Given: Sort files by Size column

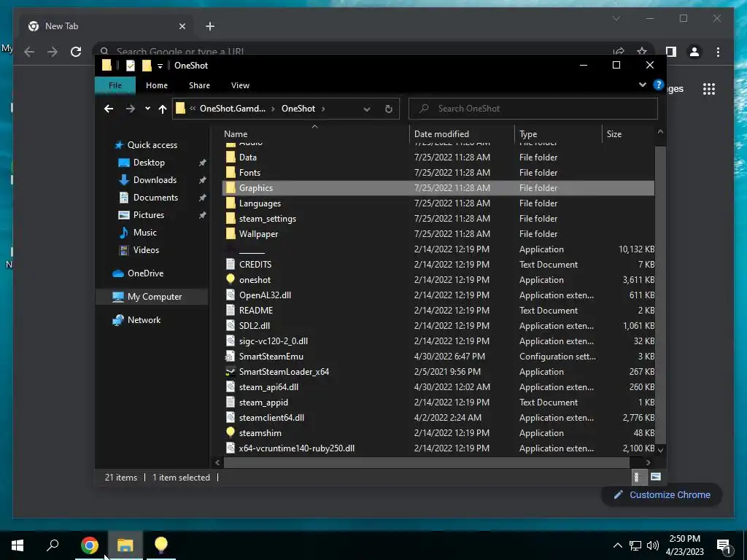Looking at the screenshot, I should (629, 134).
